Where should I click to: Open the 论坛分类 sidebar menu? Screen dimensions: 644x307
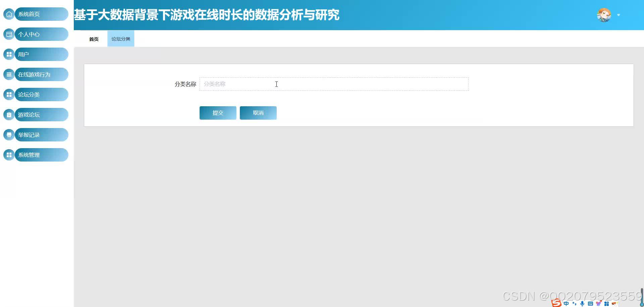(x=42, y=95)
